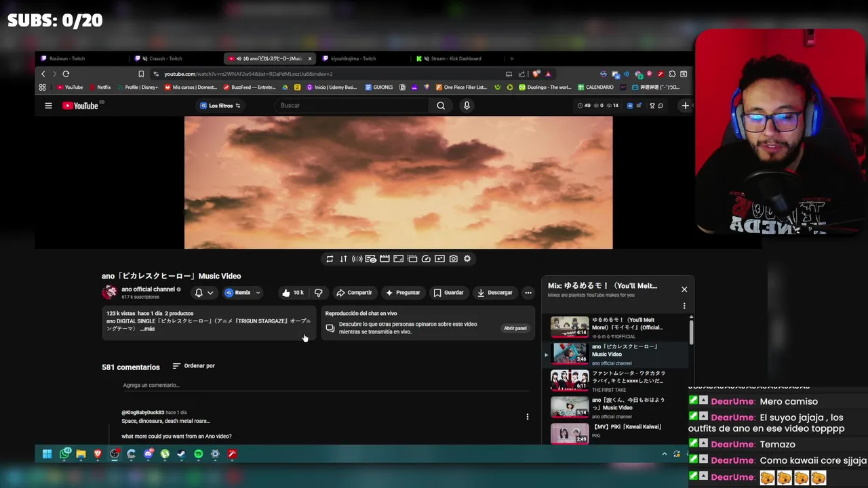
Task: Open the mix playlist three-dot options
Action: tap(684, 306)
